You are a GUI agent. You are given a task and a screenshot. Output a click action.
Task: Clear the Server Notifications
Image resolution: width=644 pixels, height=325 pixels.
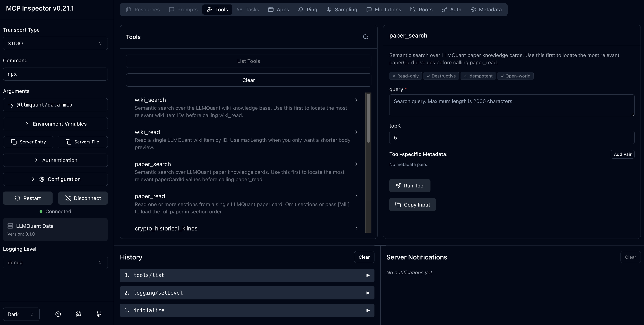click(x=630, y=257)
